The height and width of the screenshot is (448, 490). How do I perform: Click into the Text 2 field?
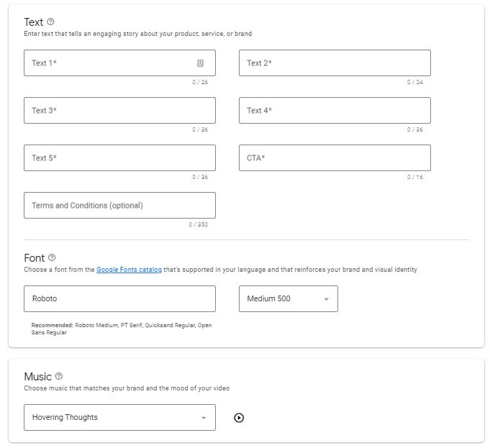335,63
